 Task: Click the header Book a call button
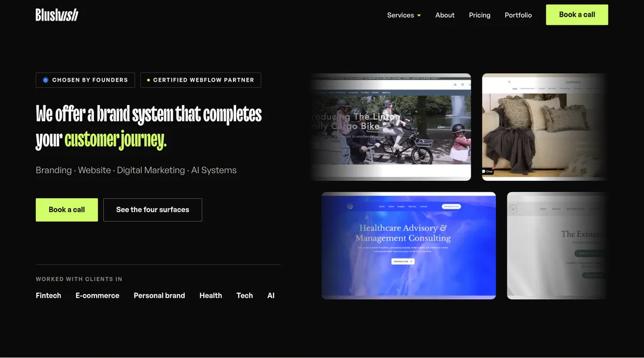[x=577, y=14]
